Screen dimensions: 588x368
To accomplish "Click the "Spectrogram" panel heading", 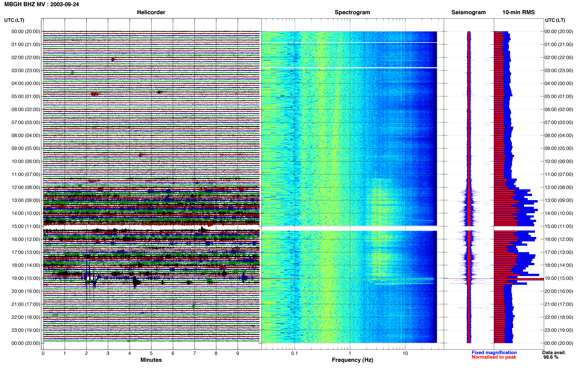I will point(352,12).
